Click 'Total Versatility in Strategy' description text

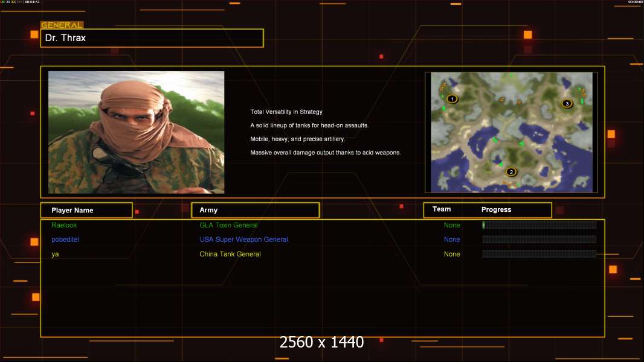point(286,112)
